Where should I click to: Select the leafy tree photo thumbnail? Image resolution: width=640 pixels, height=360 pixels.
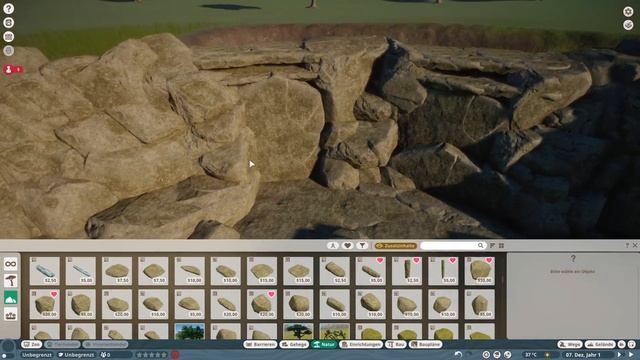tap(189, 331)
